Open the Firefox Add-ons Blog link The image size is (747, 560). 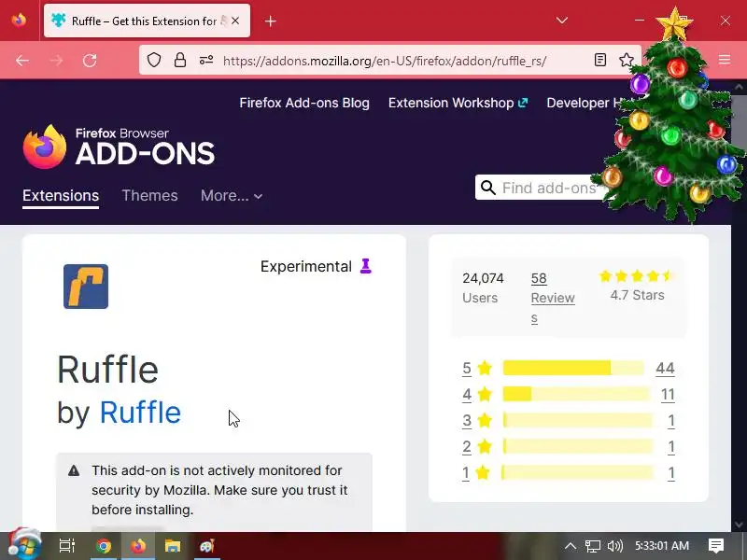pos(304,103)
